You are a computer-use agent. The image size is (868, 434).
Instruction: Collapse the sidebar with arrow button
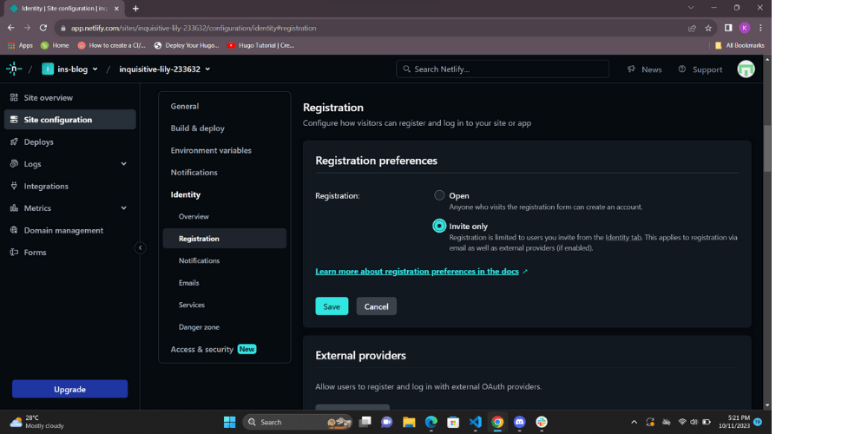click(140, 247)
